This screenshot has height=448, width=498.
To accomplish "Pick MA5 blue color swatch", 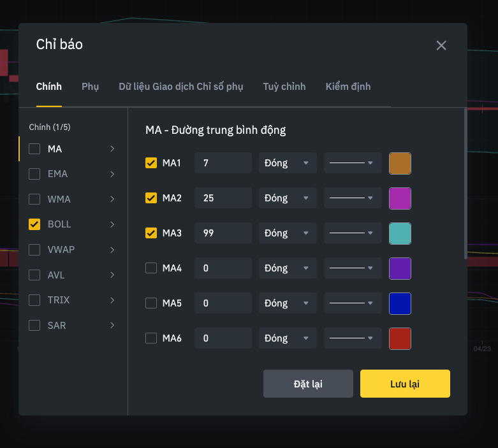I will pos(400,303).
